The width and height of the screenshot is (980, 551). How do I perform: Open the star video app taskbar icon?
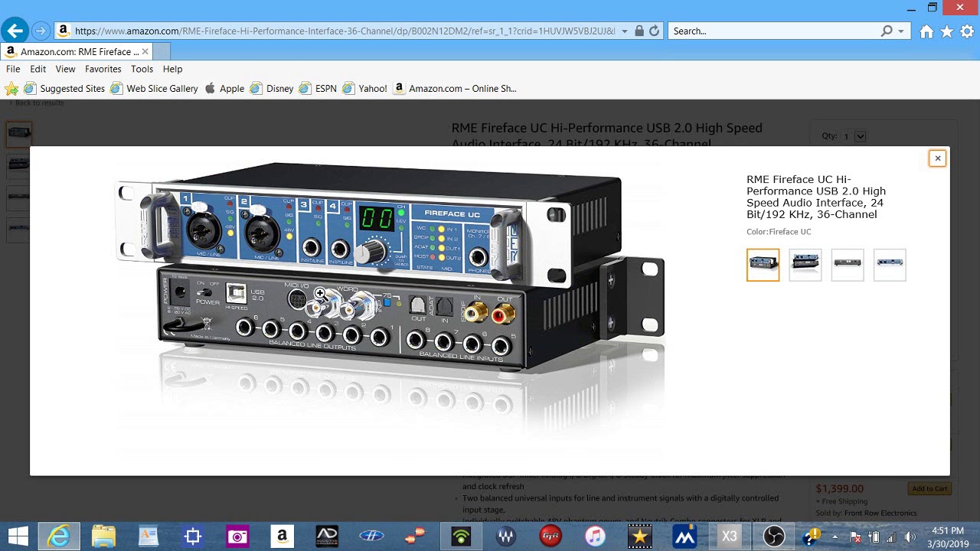(x=639, y=536)
